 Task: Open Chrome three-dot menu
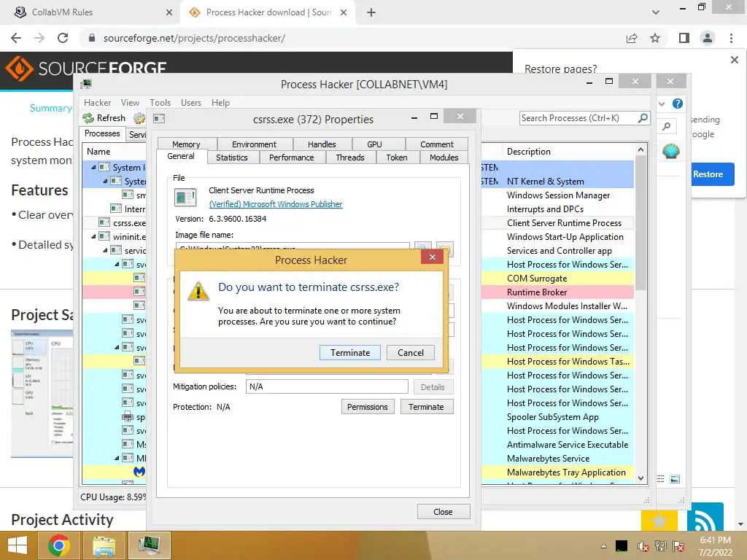pos(731,38)
